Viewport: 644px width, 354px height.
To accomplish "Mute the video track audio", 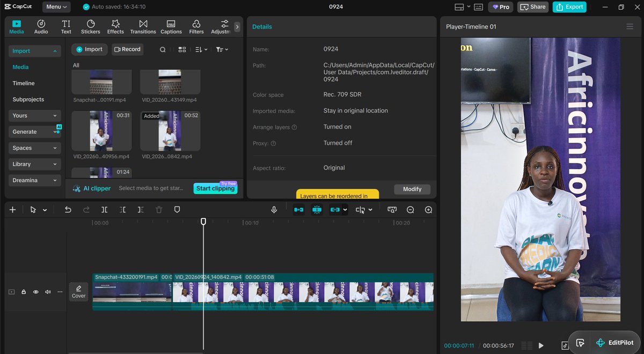I will tap(48, 292).
